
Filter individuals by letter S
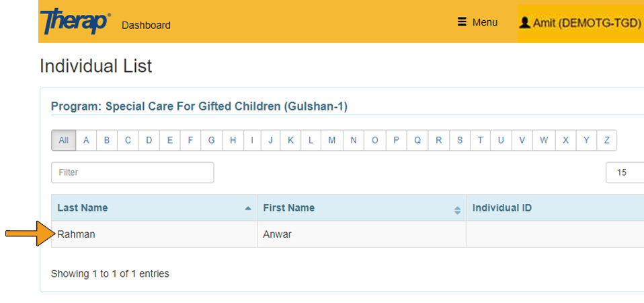[x=460, y=140]
